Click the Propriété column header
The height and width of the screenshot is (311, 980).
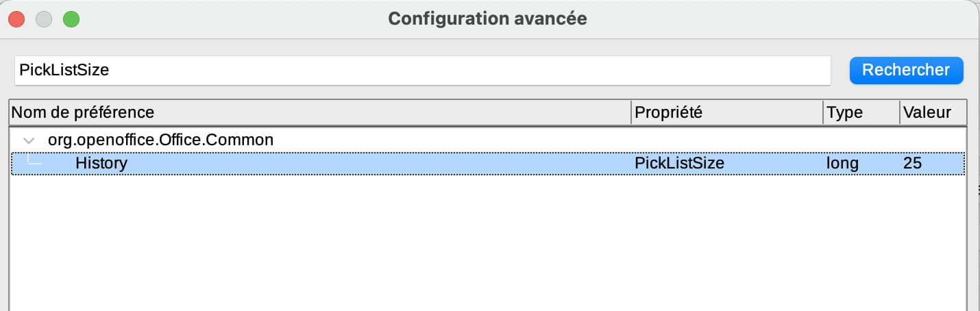click(726, 112)
